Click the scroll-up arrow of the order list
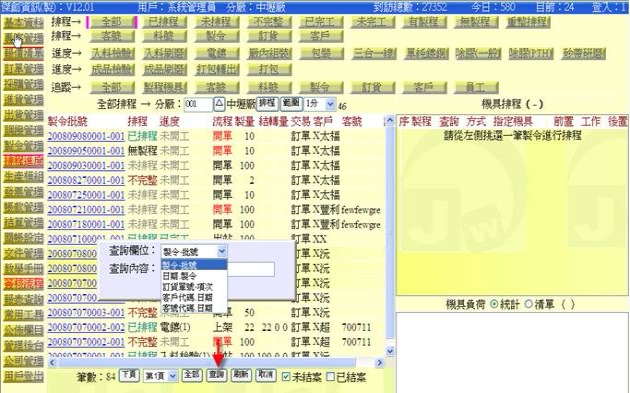The width and height of the screenshot is (630, 393). 390,121
